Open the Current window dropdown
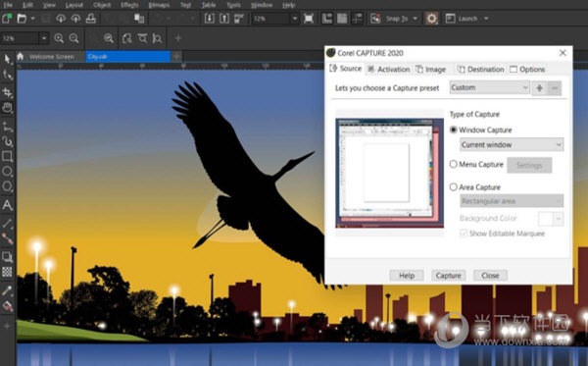 click(512, 144)
